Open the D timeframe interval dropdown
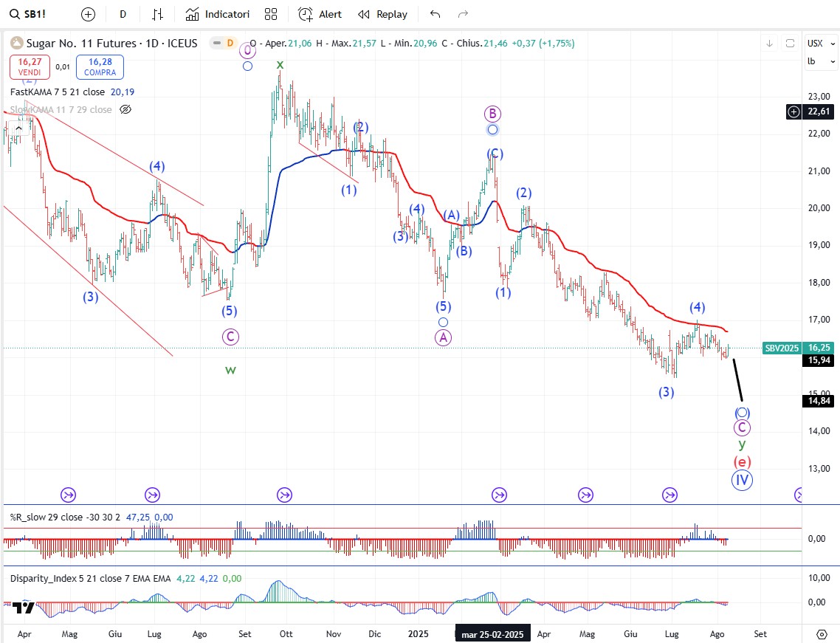This screenshot has width=840, height=643. pos(123,14)
